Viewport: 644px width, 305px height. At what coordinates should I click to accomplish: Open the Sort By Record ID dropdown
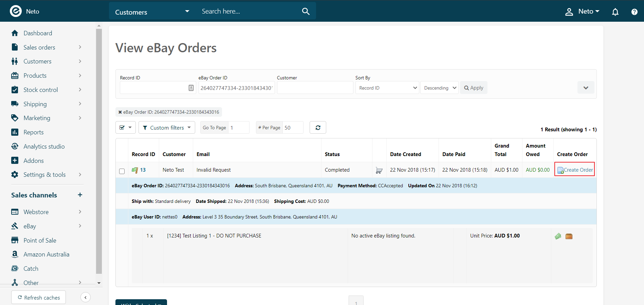click(x=387, y=88)
